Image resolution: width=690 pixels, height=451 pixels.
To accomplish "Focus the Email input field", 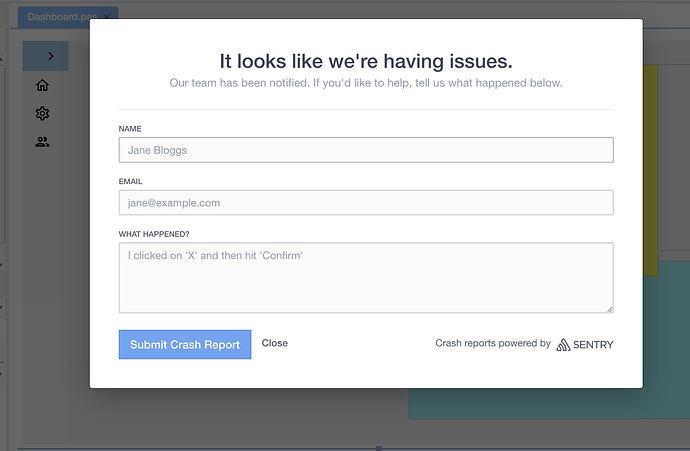I will tap(365, 203).
